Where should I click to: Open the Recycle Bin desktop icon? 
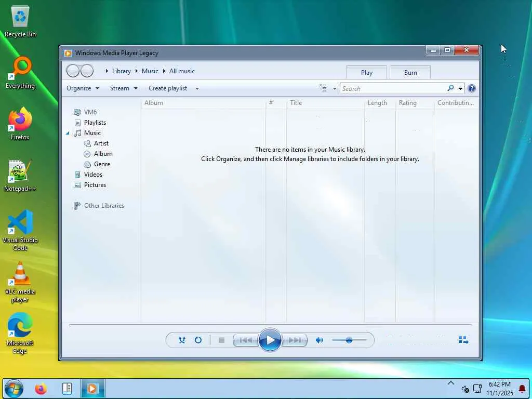pos(20,21)
